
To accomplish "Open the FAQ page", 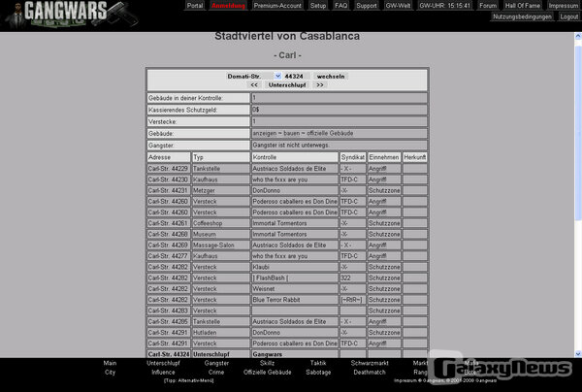I will (x=341, y=6).
